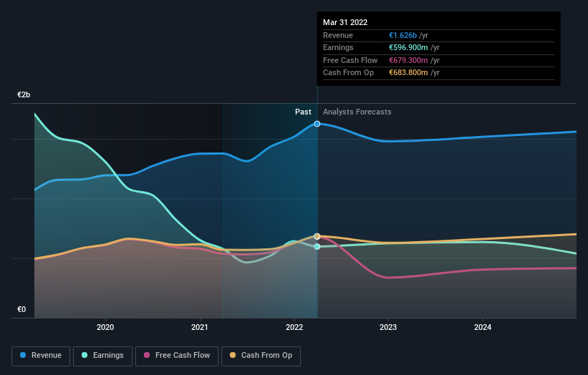This screenshot has height=375, width=588.
Task: Toggle the Free Cash Flow legend button
Action: pos(177,356)
